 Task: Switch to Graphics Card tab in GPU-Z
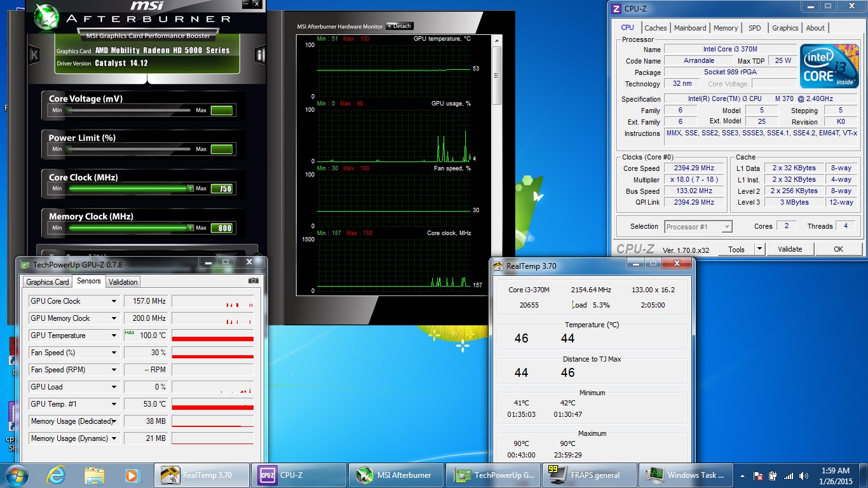click(x=47, y=282)
